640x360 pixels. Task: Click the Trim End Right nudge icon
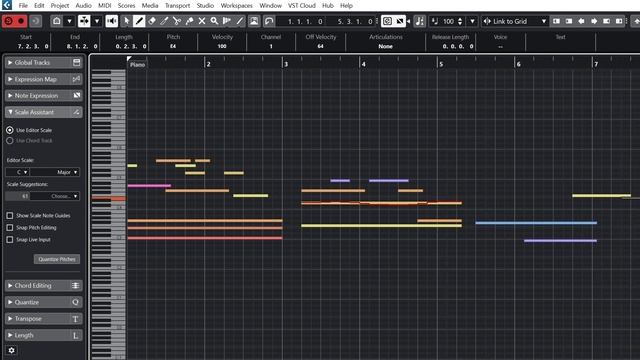619,21
